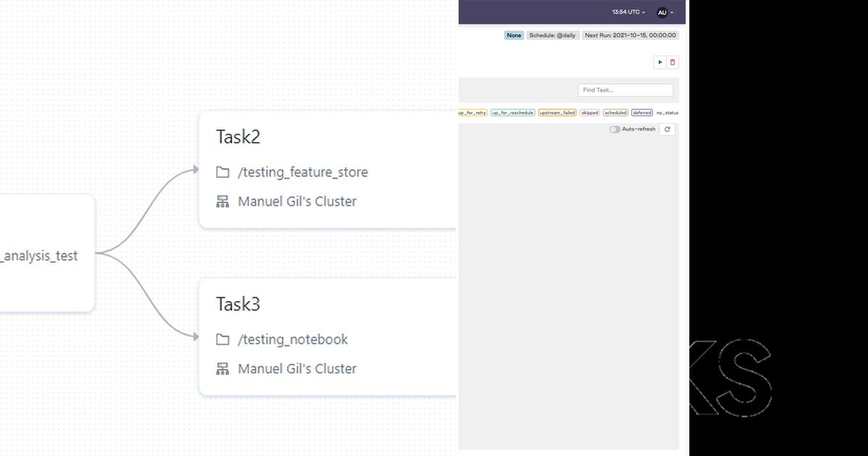Click the Find Task search field

point(625,90)
